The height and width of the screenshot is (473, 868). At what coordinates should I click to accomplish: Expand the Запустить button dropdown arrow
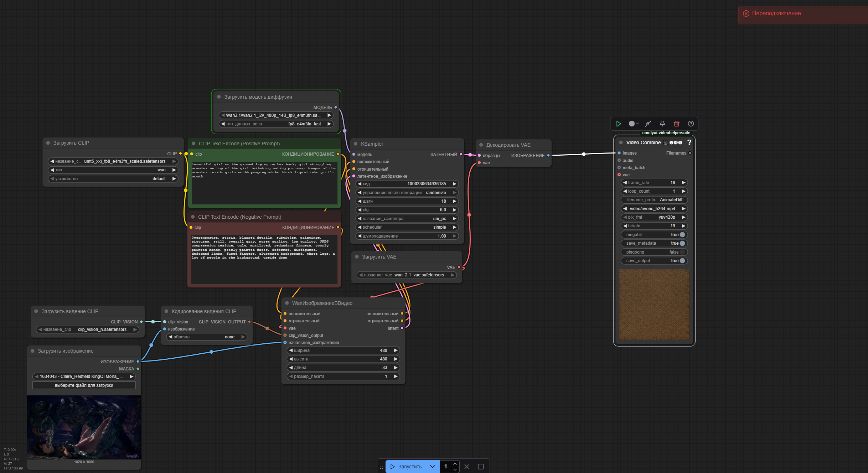tap(432, 467)
